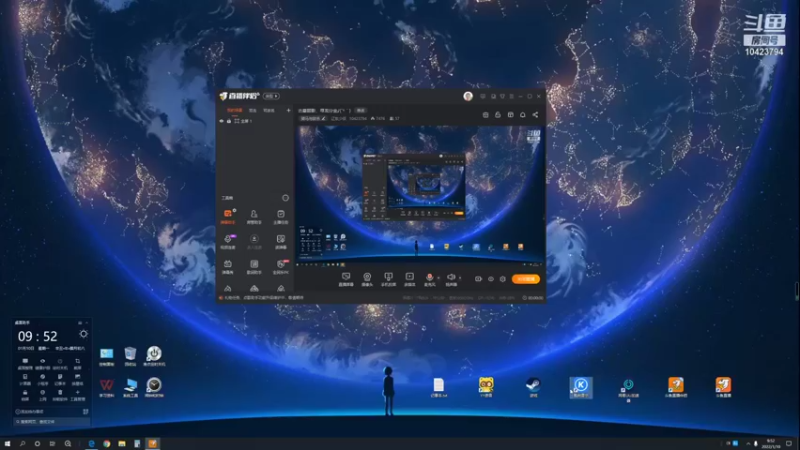Click the video play source icon in bottom toolbar

(409, 277)
